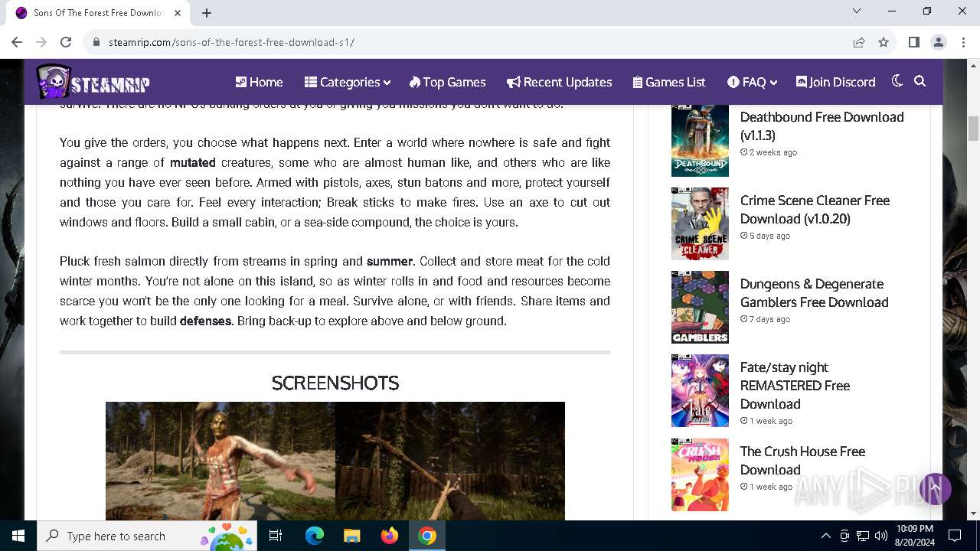
Task: Open Join Discord link
Action: click(x=836, y=82)
